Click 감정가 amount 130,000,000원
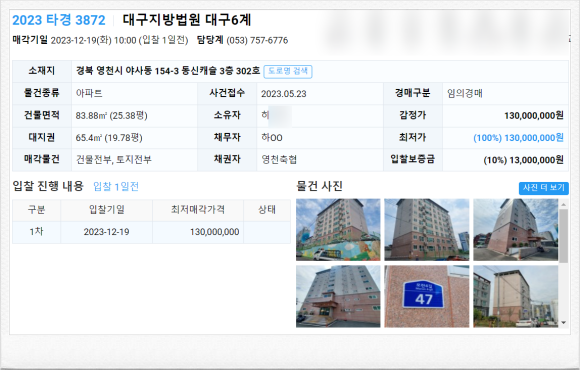The width and height of the screenshot is (580, 370). tap(534, 115)
